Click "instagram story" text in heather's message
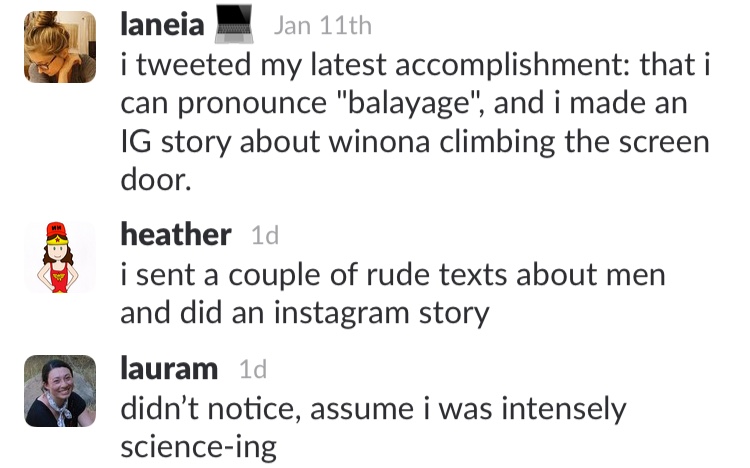 pos(382,314)
